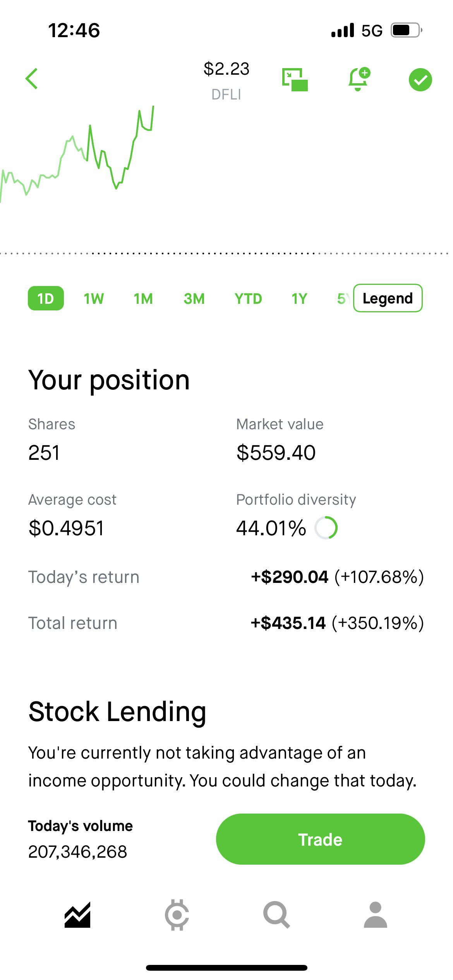
Task: Open the expanded chart view icon
Action: [x=295, y=80]
